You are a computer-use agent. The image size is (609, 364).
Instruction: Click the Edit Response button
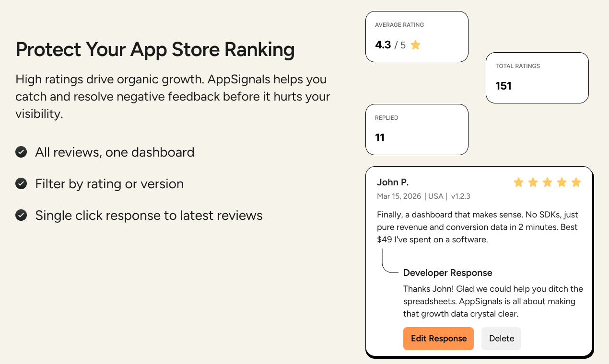point(438,339)
